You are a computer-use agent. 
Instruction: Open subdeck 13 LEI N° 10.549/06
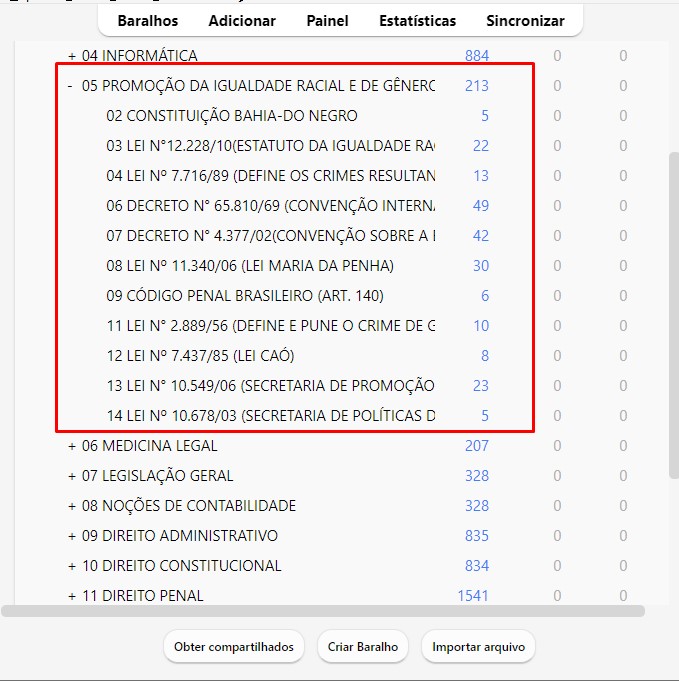[270, 386]
